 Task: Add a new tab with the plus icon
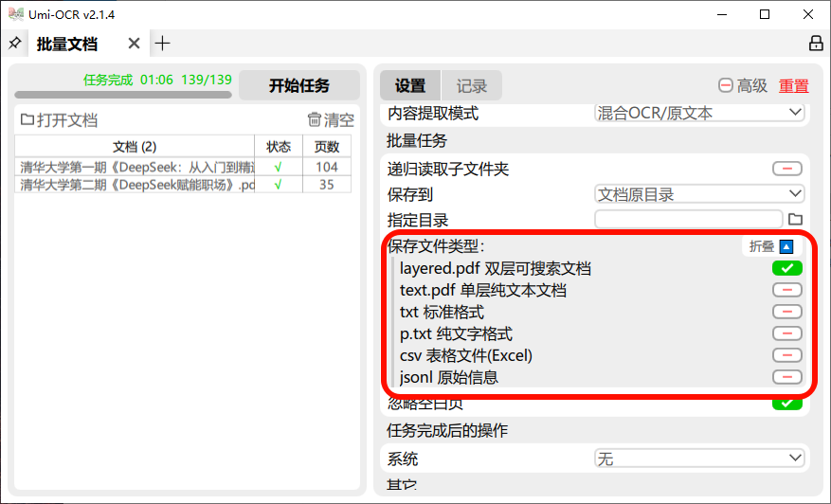(x=163, y=44)
